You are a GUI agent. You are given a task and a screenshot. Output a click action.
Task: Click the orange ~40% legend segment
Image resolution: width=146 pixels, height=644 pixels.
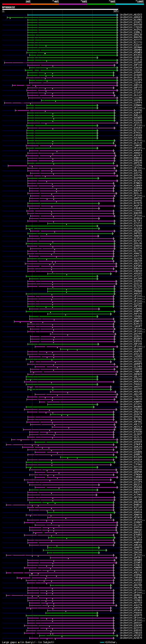click(45, 4)
